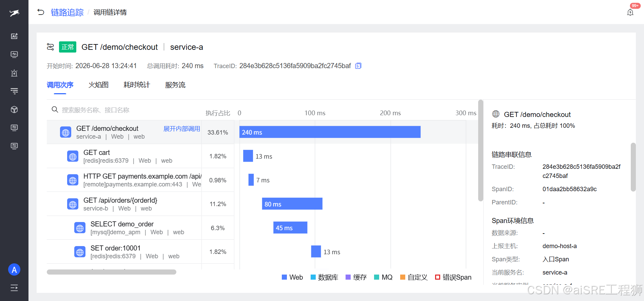Viewport: 644px width, 301px height.
Task: Click the globe icon of SELECT demo_order row
Action: click(x=80, y=228)
